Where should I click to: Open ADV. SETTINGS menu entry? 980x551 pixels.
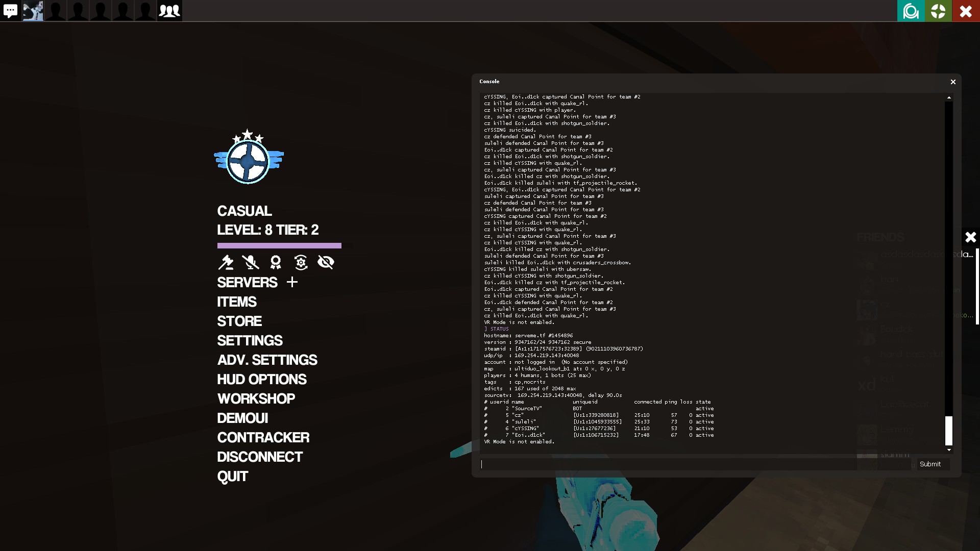(x=267, y=360)
